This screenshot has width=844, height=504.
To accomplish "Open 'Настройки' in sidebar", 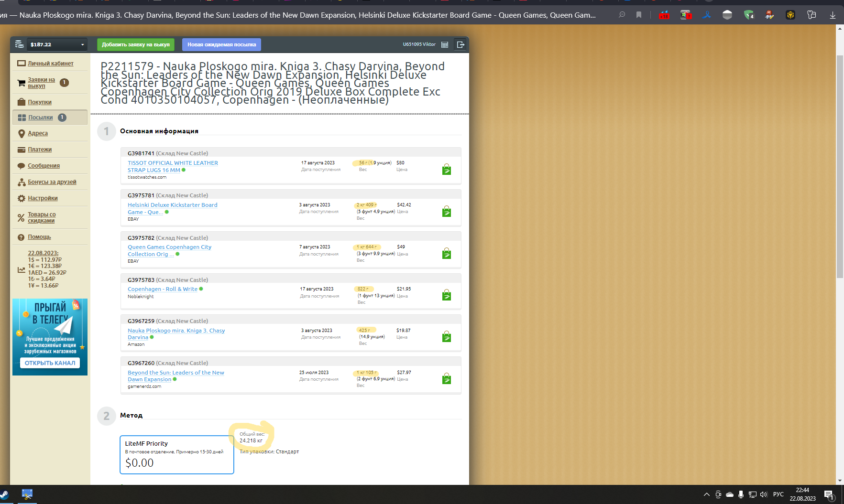I will 43,198.
